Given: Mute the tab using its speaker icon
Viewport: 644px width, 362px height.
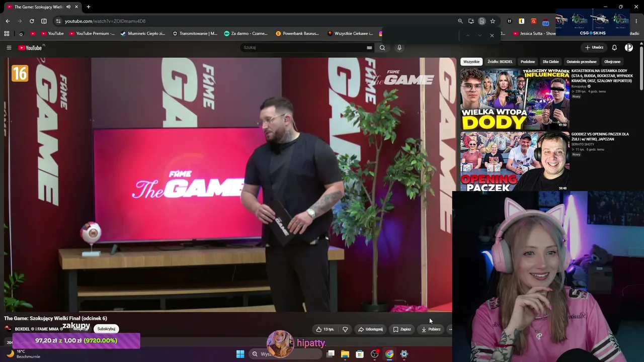Looking at the screenshot, I should click(68, 7).
